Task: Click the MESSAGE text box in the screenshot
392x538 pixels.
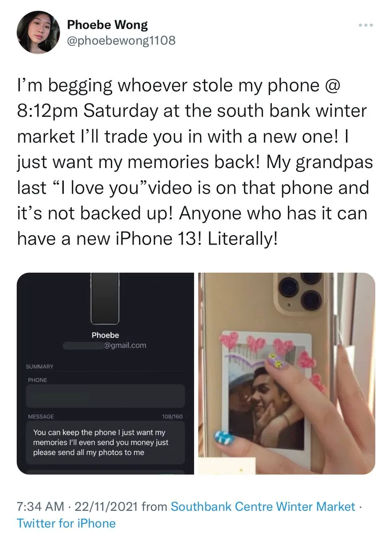Action: [x=105, y=443]
